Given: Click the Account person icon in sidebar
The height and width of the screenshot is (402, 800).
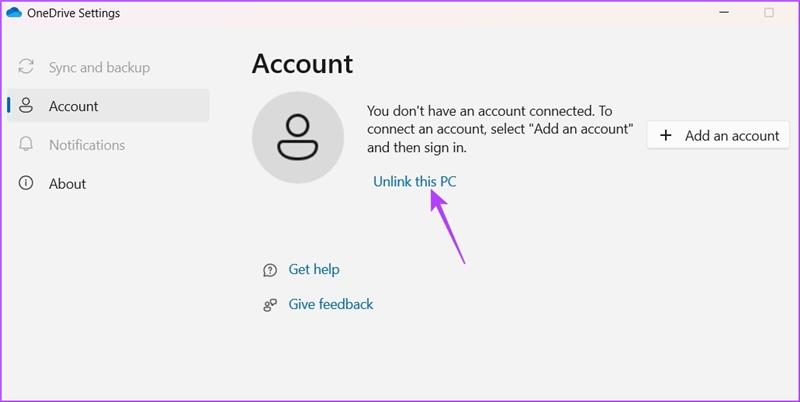Looking at the screenshot, I should pyautogui.click(x=26, y=106).
